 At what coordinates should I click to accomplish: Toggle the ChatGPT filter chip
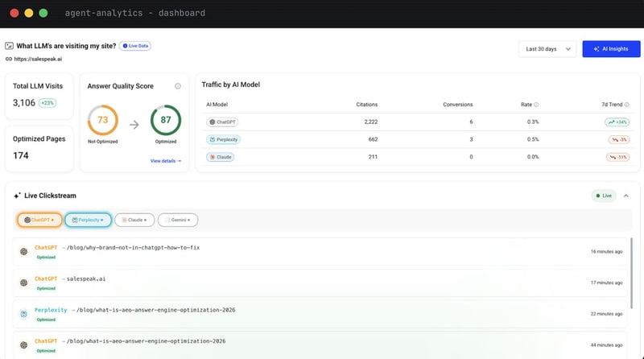pyautogui.click(x=39, y=219)
